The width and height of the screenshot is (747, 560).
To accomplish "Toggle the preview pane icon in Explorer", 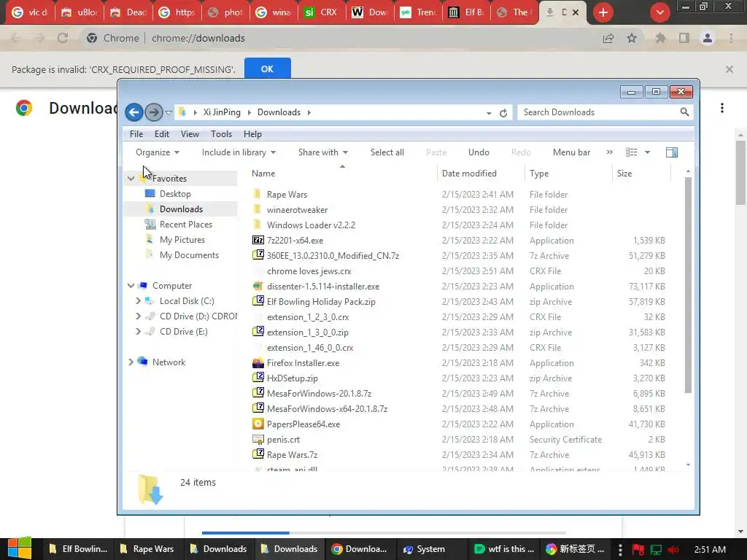I will 671,152.
